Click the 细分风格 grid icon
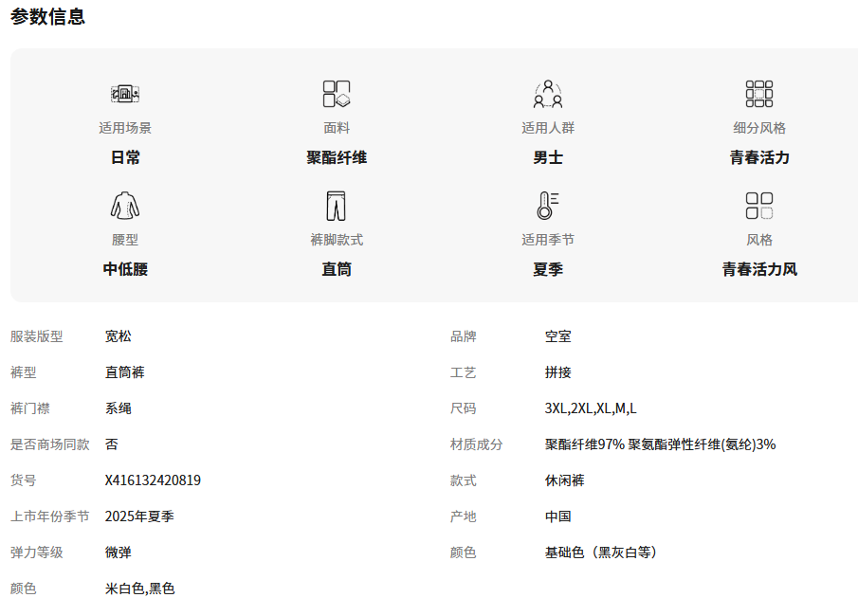858x616 pixels. point(759,94)
